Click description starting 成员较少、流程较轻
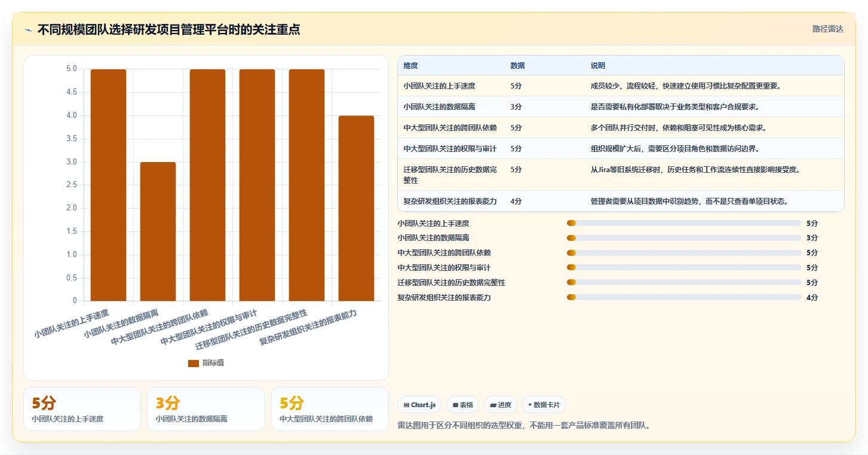The width and height of the screenshot is (868, 455). tap(686, 86)
